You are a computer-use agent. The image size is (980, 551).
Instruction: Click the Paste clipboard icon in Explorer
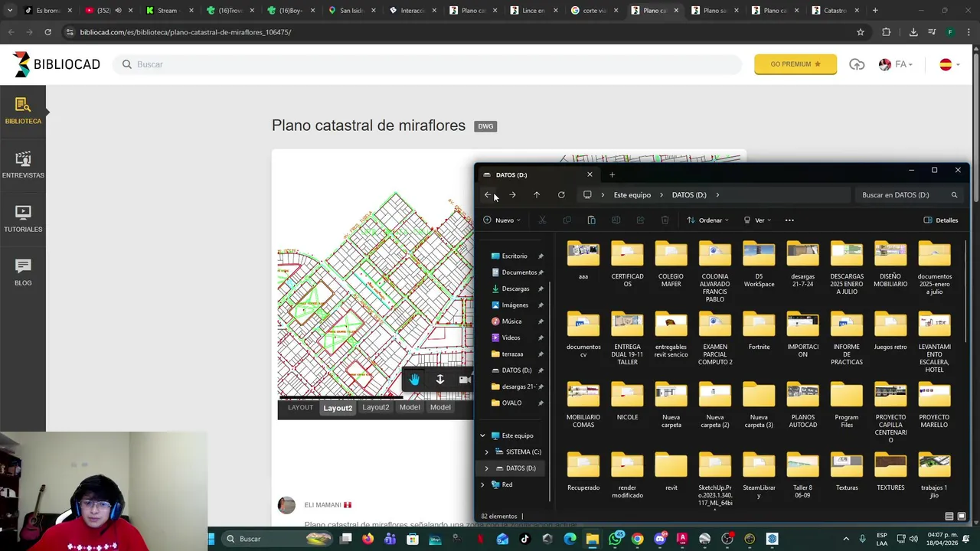[x=591, y=220]
